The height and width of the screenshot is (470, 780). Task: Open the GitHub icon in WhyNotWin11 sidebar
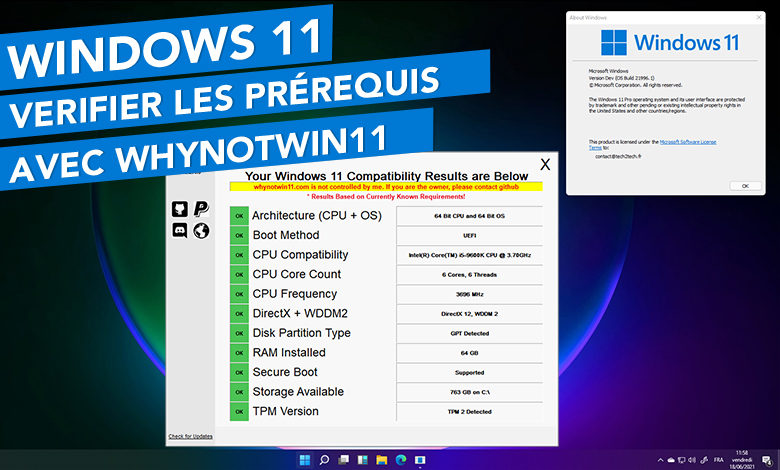point(180,209)
